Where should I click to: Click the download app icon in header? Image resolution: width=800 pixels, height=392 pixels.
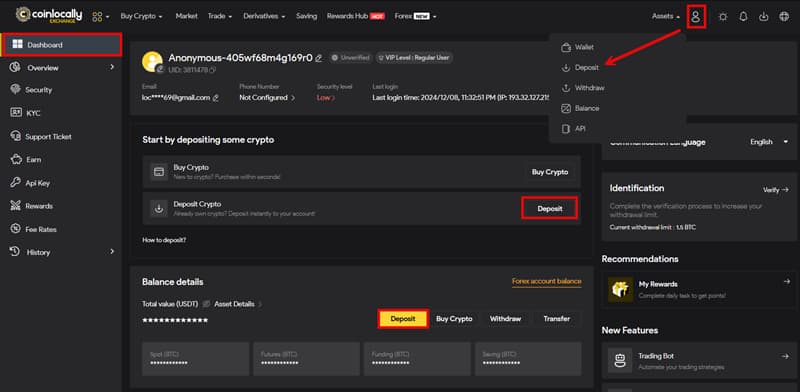click(x=764, y=16)
